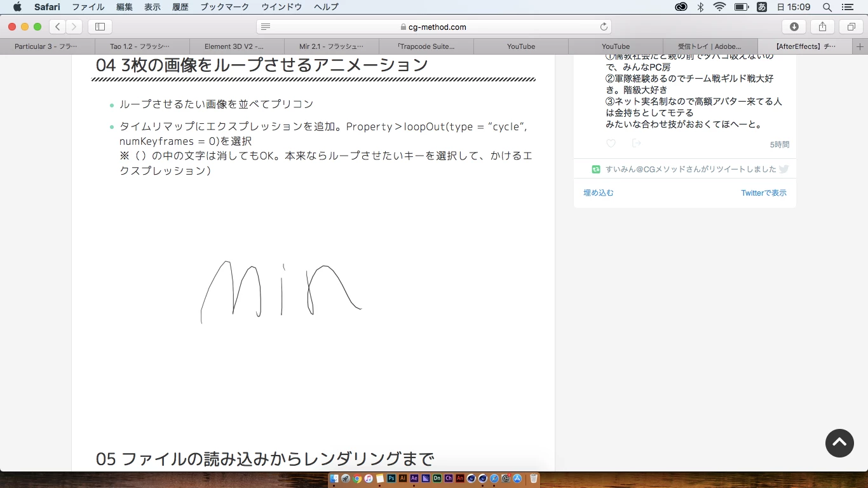The height and width of the screenshot is (488, 868).
Task: Switch to the Mir 2.1 tab
Action: (x=331, y=46)
